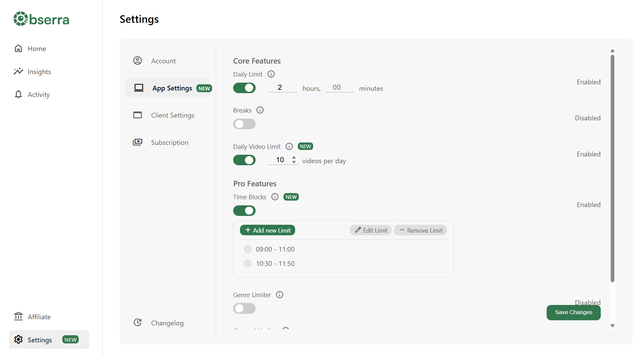The height and width of the screenshot is (357, 644).
Task: Click the Home house icon
Action: (x=18, y=48)
